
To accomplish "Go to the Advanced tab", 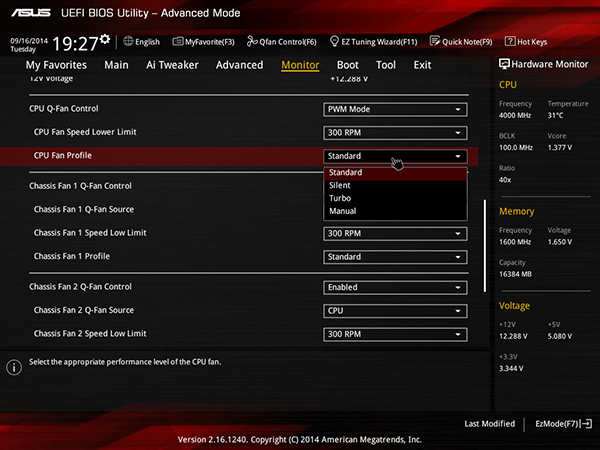I will [x=240, y=65].
